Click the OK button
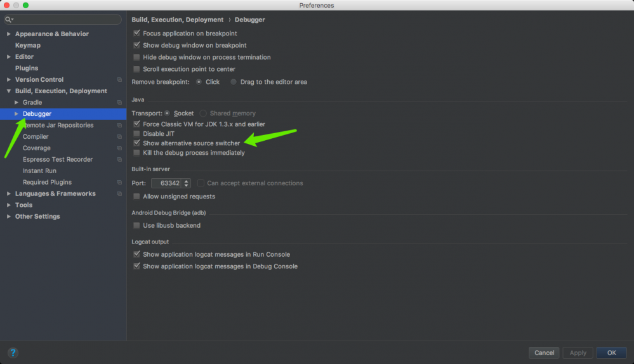The width and height of the screenshot is (634, 364). (x=611, y=353)
